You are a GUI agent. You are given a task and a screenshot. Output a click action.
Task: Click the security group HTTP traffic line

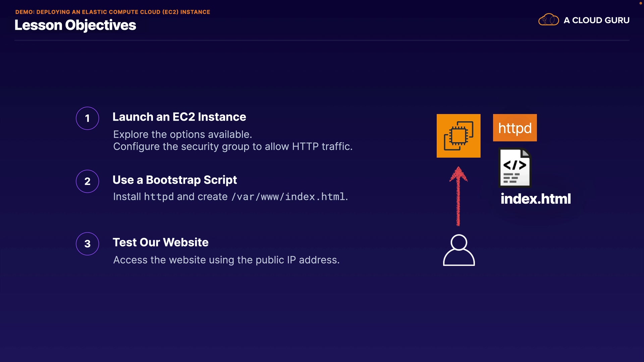click(x=232, y=146)
